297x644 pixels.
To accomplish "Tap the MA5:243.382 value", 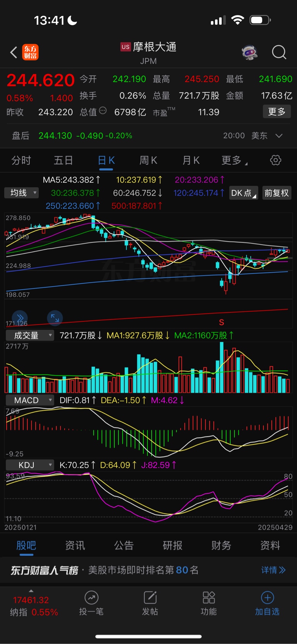I will 72,180.
